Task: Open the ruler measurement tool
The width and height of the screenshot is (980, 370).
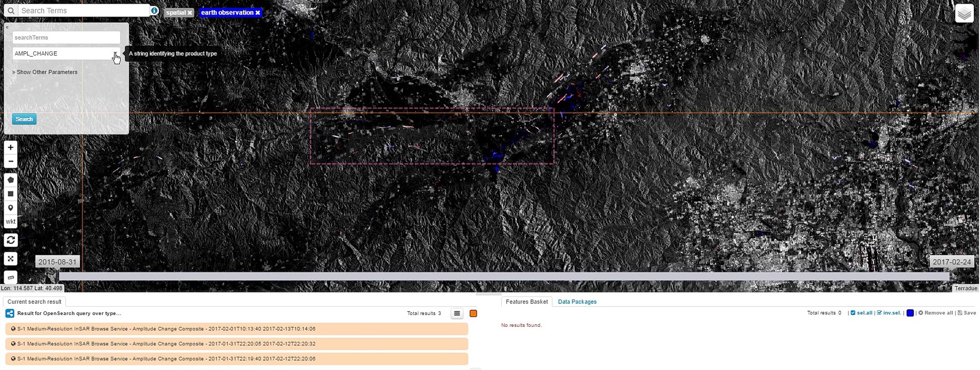Action: [10, 277]
